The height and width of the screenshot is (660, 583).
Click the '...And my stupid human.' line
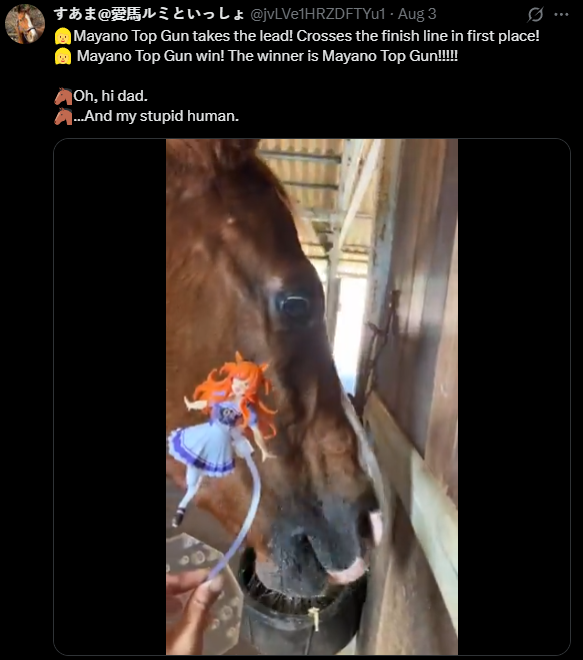[156, 116]
